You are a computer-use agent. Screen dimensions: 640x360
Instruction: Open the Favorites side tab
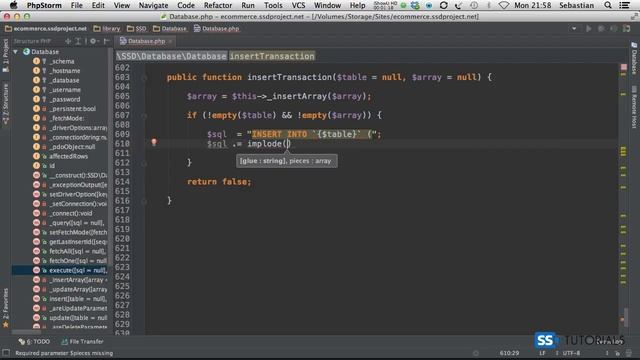coord(5,308)
